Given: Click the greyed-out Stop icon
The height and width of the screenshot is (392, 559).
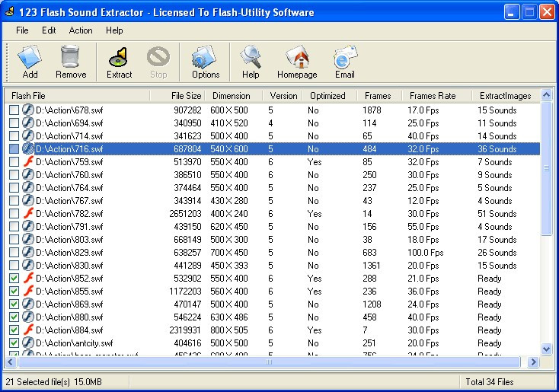Looking at the screenshot, I should pos(158,56).
